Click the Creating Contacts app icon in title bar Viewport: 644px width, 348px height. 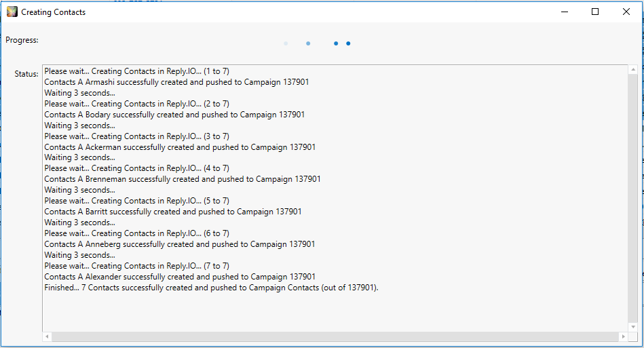[x=12, y=12]
